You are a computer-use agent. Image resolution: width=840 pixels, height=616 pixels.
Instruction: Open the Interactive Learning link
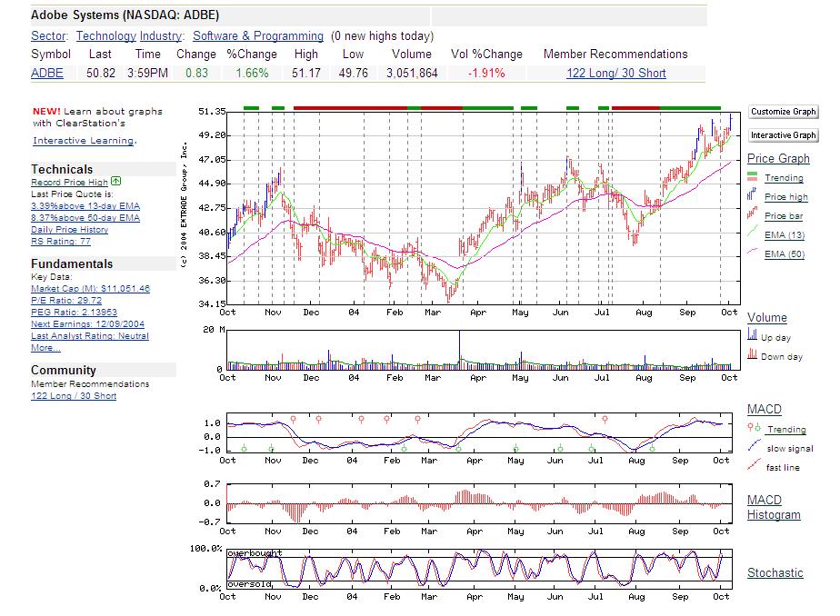[84, 140]
